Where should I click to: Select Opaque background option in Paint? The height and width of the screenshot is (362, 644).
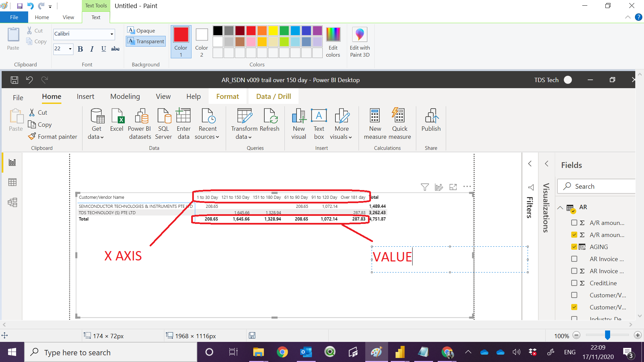tap(141, 31)
